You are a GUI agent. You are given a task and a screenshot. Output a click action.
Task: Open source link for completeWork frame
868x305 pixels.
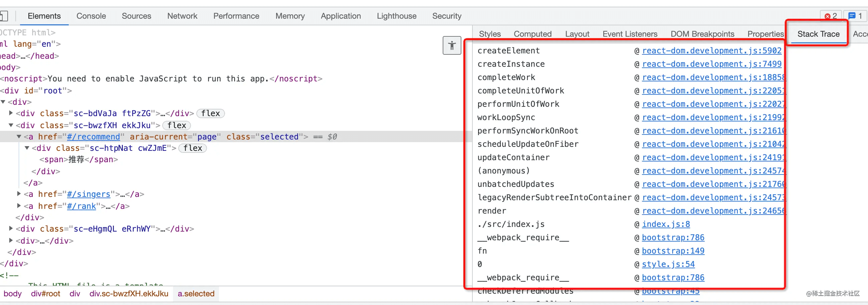[x=714, y=77]
